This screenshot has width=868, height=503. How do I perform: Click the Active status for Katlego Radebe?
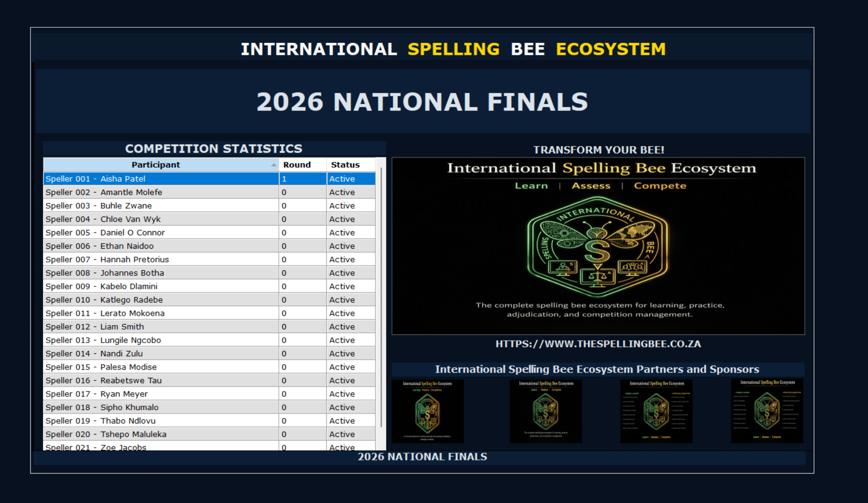point(351,300)
